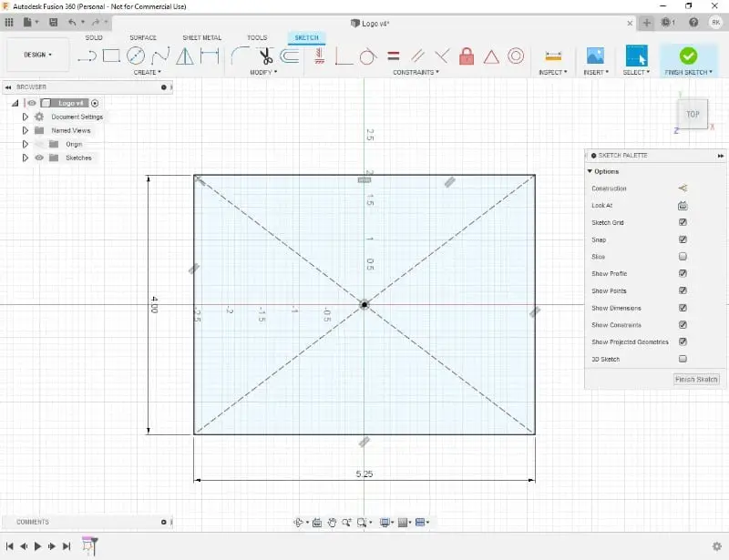Click the Look At icon in palette
This screenshot has height=560, width=729.
pos(683,206)
